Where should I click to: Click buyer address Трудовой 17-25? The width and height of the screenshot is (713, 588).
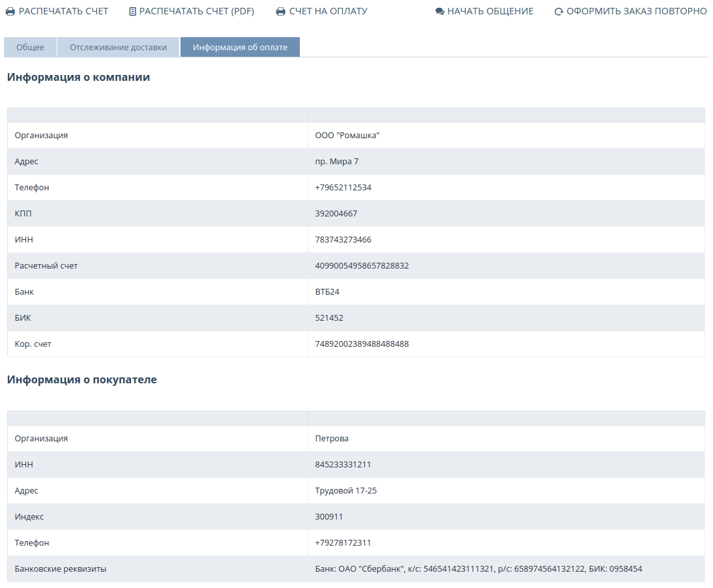pos(345,491)
